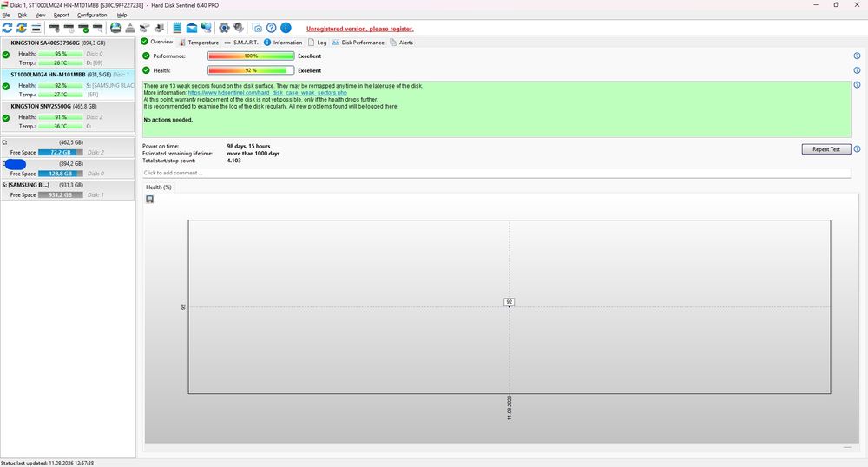This screenshot has height=467, width=868.
Task: Click the disk icon with magnifier overlay
Action: pyautogui.click(x=98, y=28)
